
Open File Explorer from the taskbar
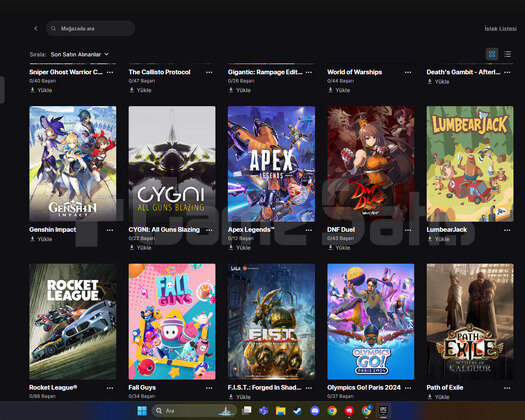coord(281,411)
